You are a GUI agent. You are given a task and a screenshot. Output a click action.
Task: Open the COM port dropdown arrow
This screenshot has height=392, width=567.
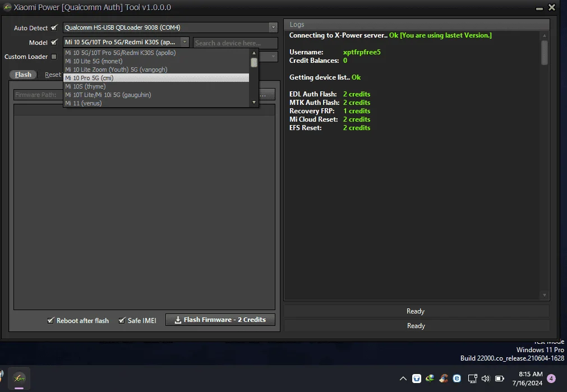pyautogui.click(x=273, y=27)
